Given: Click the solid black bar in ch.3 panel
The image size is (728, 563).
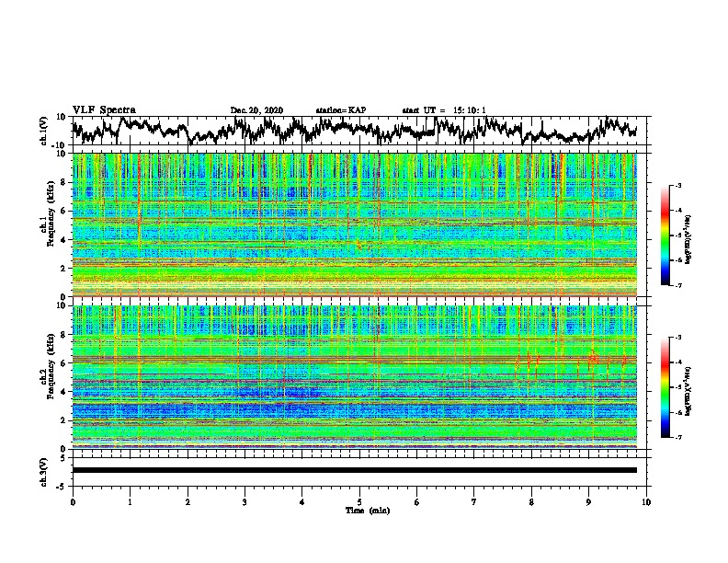Looking at the screenshot, I should pos(355,470).
